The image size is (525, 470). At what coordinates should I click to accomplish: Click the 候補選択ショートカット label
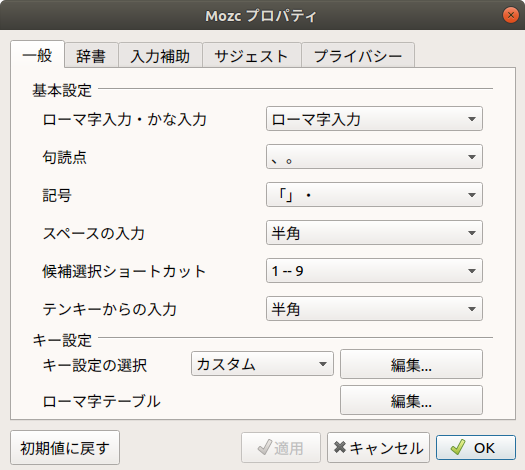[124, 271]
